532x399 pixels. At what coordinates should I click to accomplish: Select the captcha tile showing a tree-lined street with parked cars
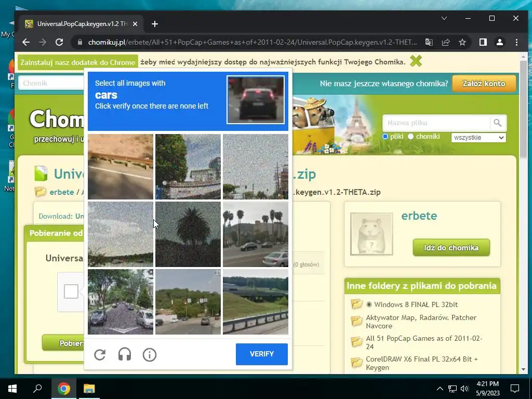click(x=121, y=302)
